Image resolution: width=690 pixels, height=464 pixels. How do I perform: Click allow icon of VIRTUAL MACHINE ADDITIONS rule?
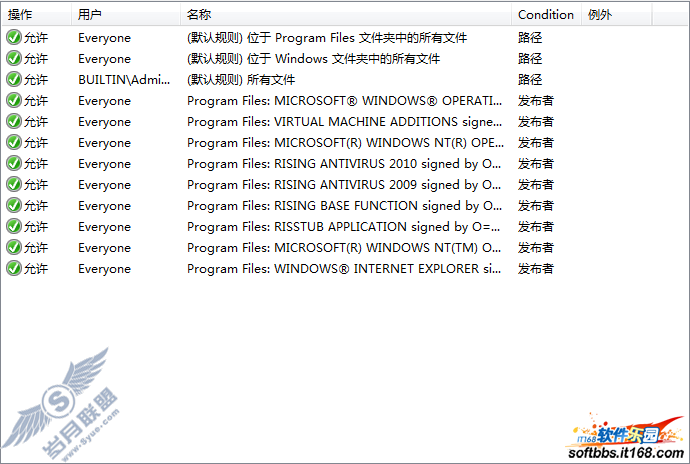point(14,122)
